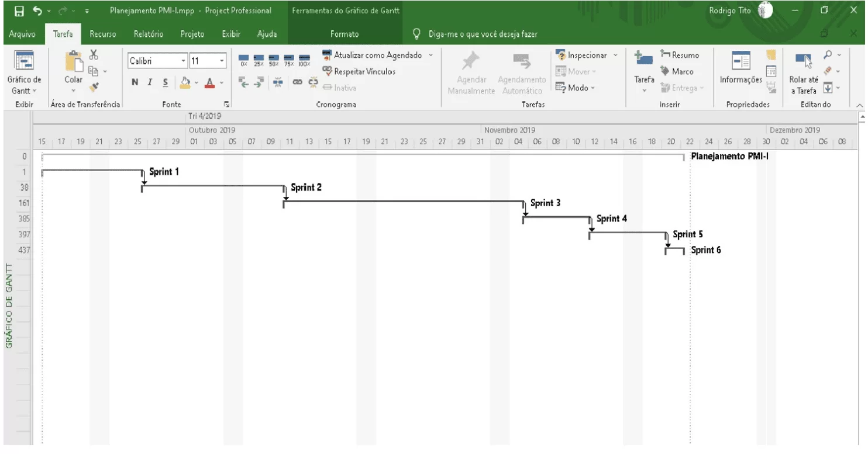Indent task with the right arrow icon
The image size is (868, 454).
point(259,82)
